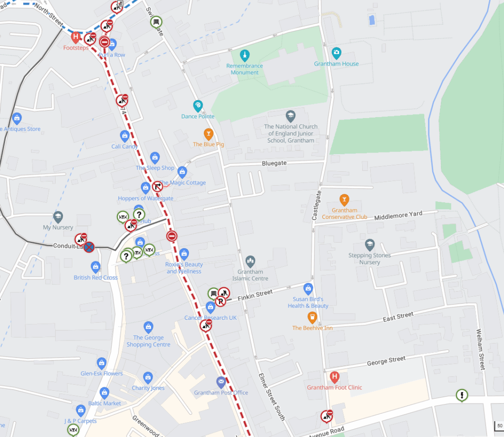Click the no-entry sign below Hoppers of Watergate

172,236
